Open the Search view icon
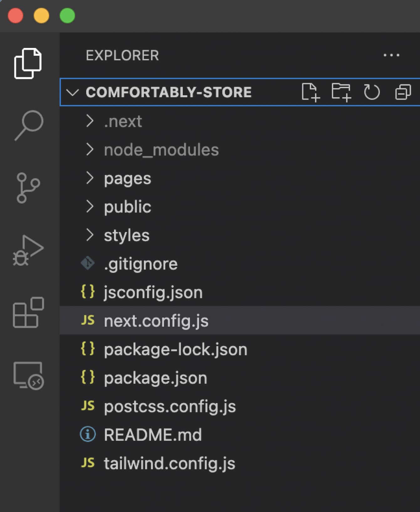Image resolution: width=420 pixels, height=512 pixels. (x=29, y=125)
